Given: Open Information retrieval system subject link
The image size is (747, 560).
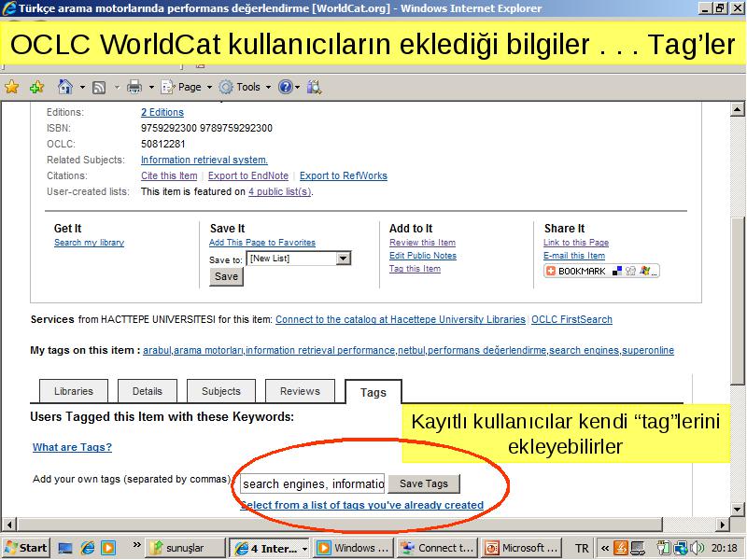Looking at the screenshot, I should point(204,160).
